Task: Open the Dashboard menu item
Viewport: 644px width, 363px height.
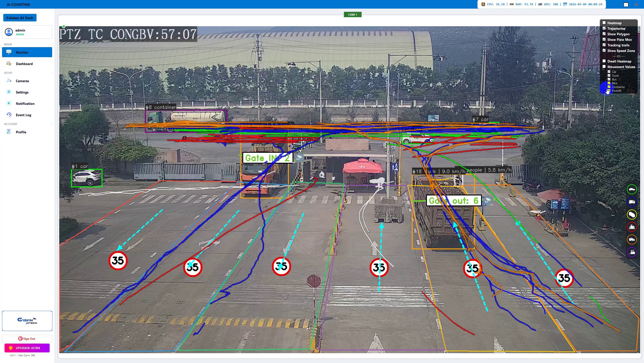Action: click(x=27, y=64)
